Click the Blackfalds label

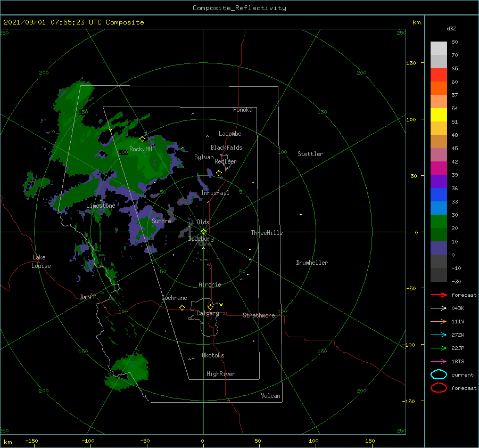tap(226, 148)
